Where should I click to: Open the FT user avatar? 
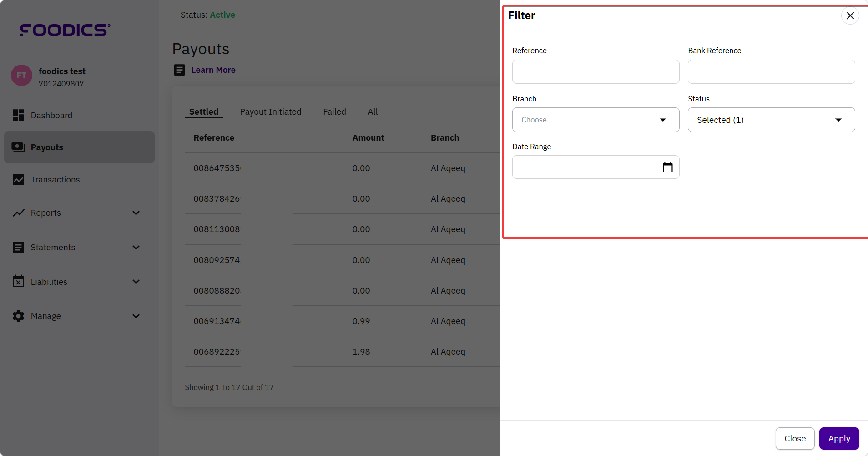[x=21, y=76]
